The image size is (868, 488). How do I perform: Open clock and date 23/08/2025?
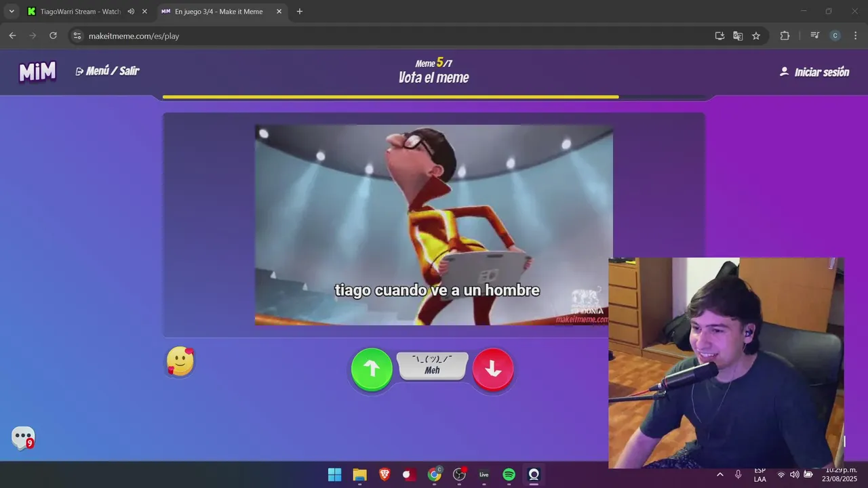[x=841, y=474]
